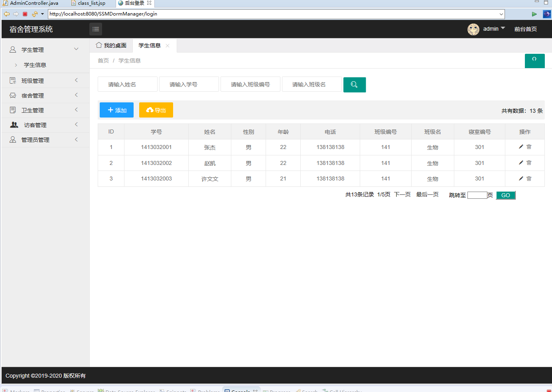552x392 pixels.
Task: Click the hamburger menu icon beside 宿舍管理系统
Action: pyautogui.click(x=95, y=29)
